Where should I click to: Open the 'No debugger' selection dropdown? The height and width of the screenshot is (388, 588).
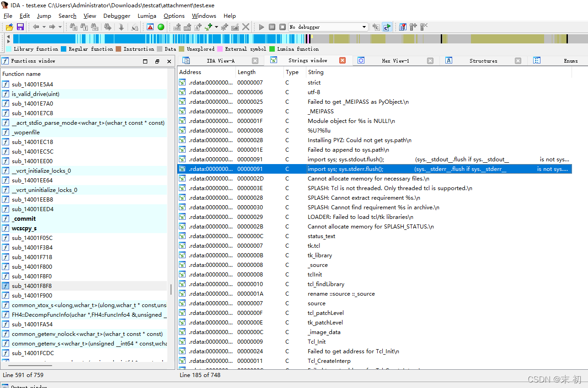(x=328, y=27)
